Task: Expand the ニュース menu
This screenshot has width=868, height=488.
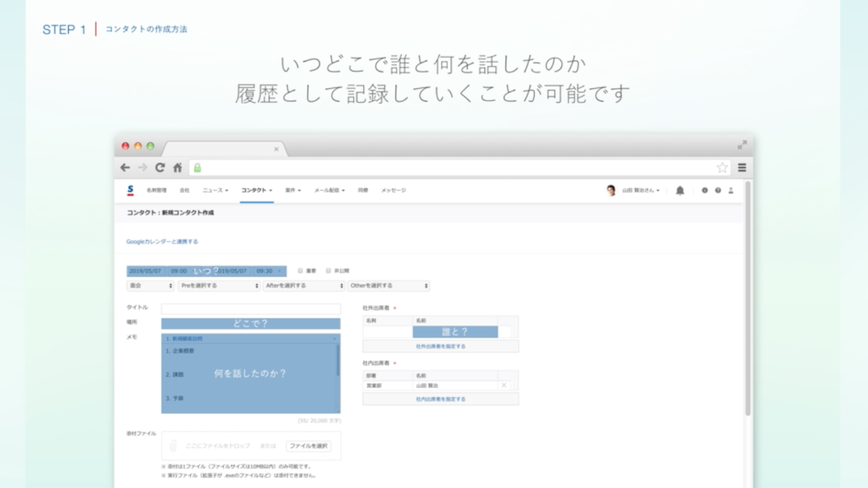Action: click(x=215, y=190)
